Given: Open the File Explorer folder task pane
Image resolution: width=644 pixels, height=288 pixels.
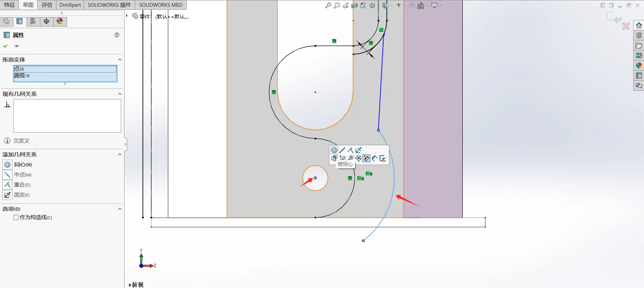Looking at the screenshot, I should [x=639, y=45].
